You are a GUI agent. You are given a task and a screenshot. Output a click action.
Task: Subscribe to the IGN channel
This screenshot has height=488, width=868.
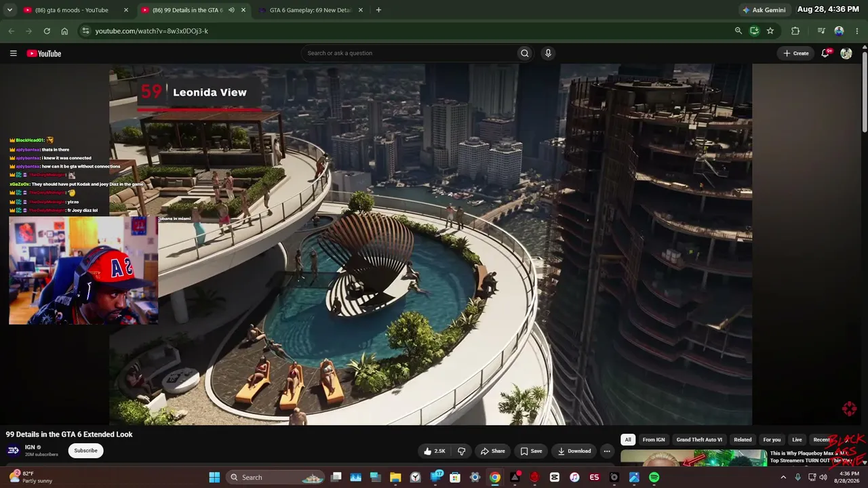pos(85,451)
